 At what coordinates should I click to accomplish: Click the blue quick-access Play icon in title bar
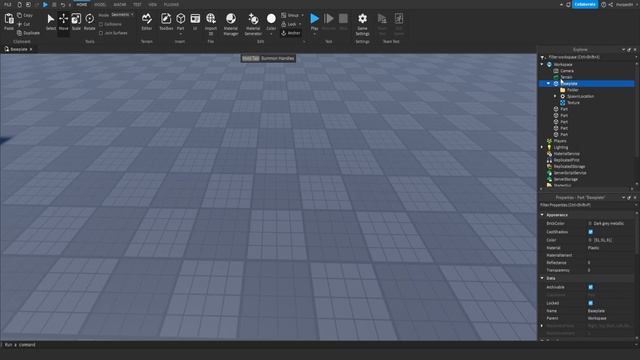pyautogui.click(x=45, y=4)
